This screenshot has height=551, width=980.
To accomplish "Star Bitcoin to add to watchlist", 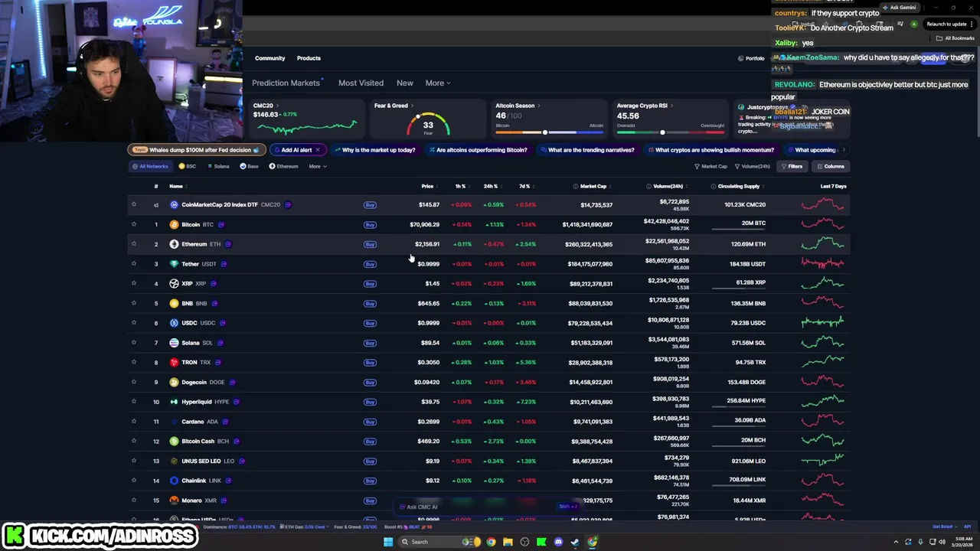I will point(134,224).
